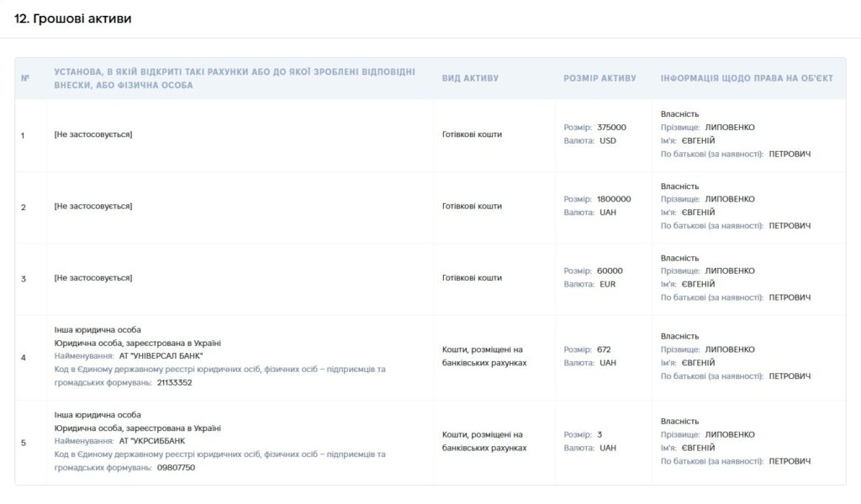Click '[Не застосовується]' in row 1
The height and width of the screenshot is (504, 861).
(92, 134)
